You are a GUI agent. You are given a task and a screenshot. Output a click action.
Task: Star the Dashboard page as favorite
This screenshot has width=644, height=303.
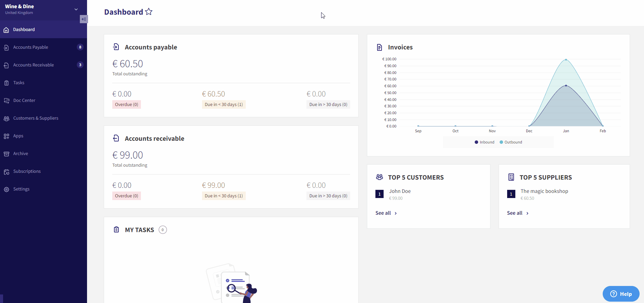coord(149,12)
